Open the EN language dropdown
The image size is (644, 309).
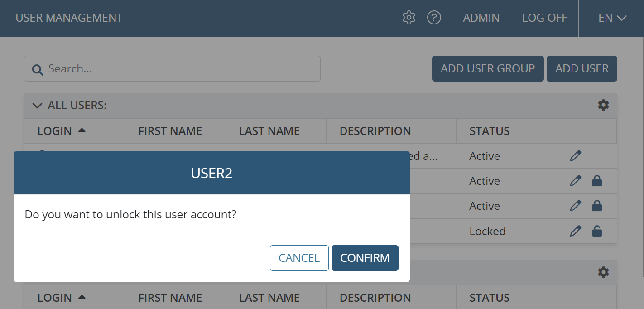tap(612, 18)
